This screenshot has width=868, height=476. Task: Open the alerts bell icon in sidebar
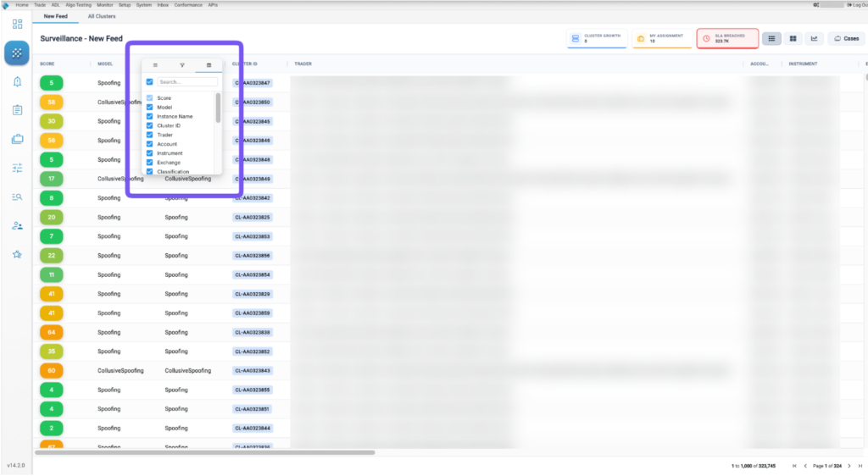coord(17,82)
